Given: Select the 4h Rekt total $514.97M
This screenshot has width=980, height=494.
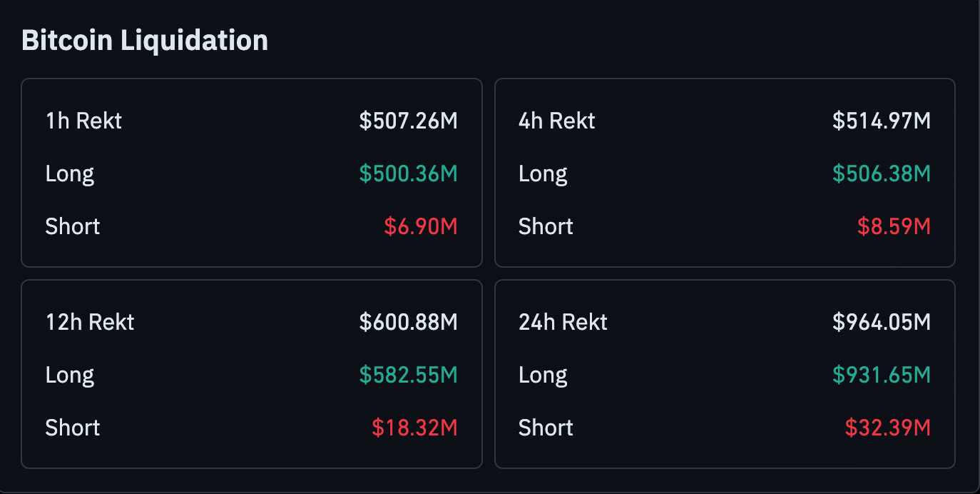Looking at the screenshot, I should 881,121.
